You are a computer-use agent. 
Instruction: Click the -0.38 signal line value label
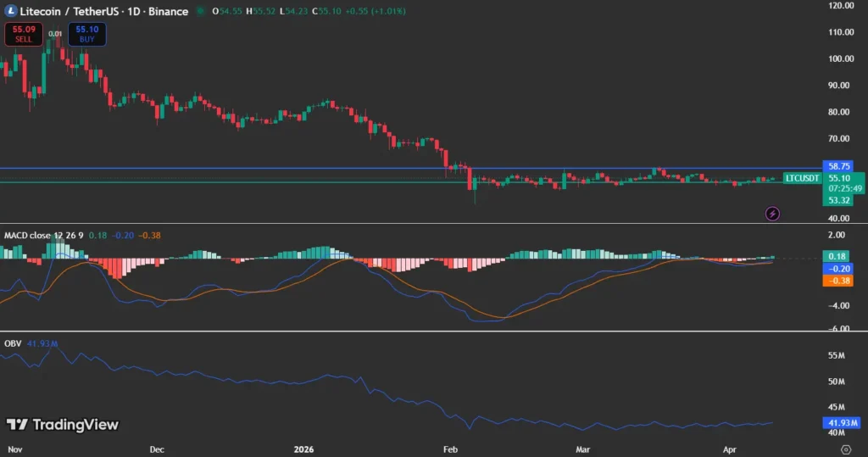tap(838, 281)
